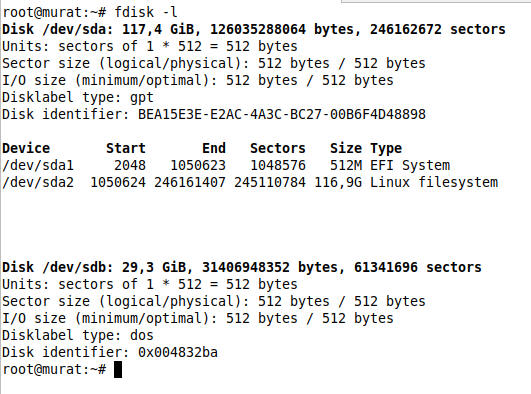Click the 'Device' column header
This screenshot has height=394, width=531.
click(x=26, y=148)
